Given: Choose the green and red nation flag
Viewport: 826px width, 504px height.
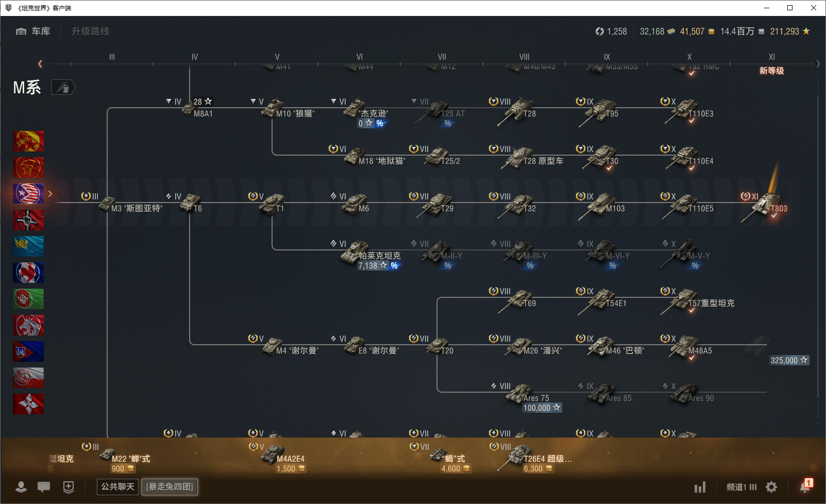Looking at the screenshot, I should pyautogui.click(x=28, y=299).
